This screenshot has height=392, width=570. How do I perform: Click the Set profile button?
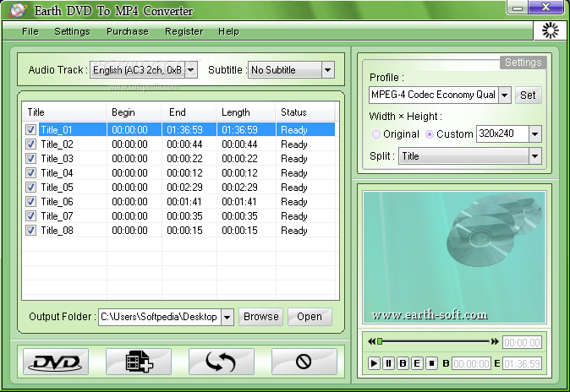pos(528,95)
